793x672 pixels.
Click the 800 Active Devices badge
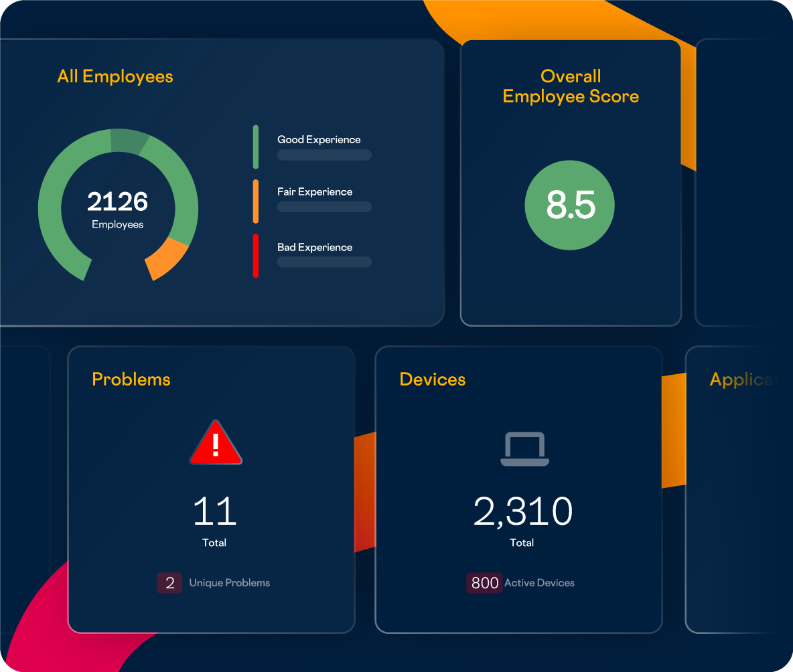pyautogui.click(x=484, y=583)
